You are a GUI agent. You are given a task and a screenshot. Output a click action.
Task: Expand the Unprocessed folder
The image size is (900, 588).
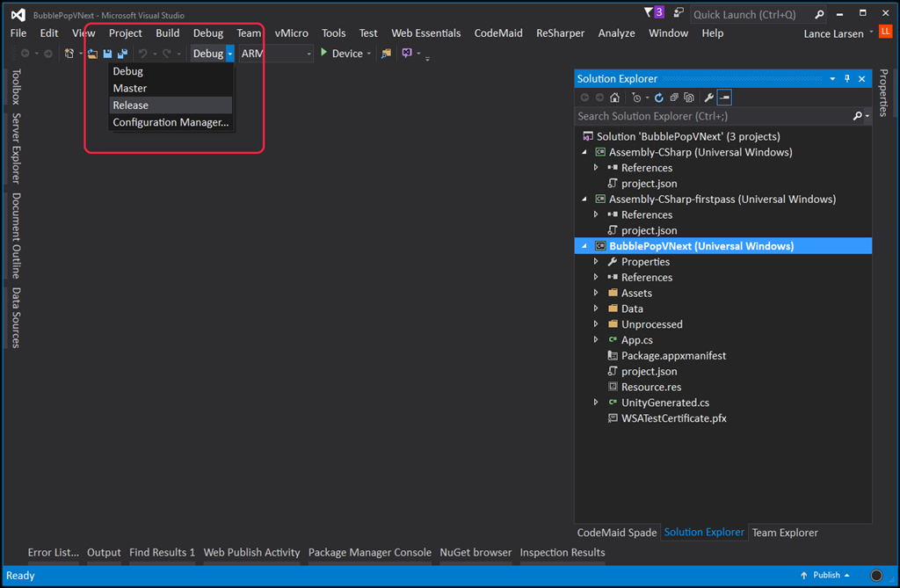point(597,324)
